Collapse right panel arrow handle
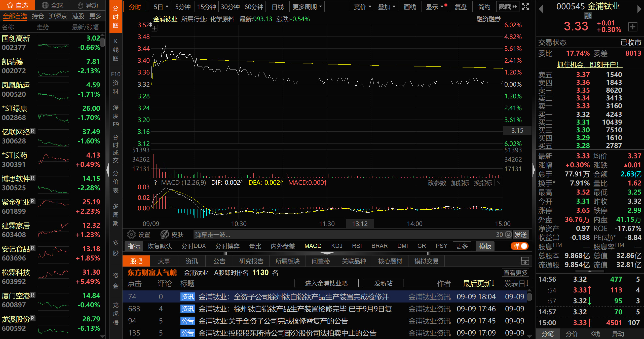 coord(534,170)
